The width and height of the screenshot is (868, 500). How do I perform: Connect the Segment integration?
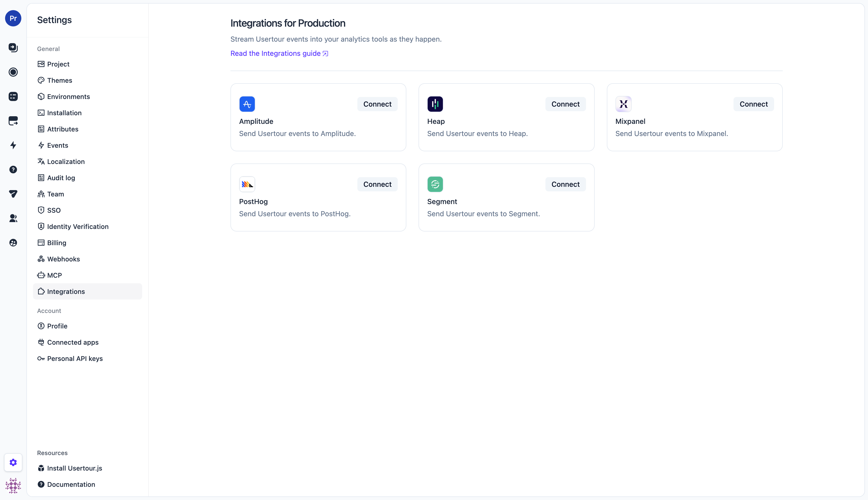click(x=565, y=184)
